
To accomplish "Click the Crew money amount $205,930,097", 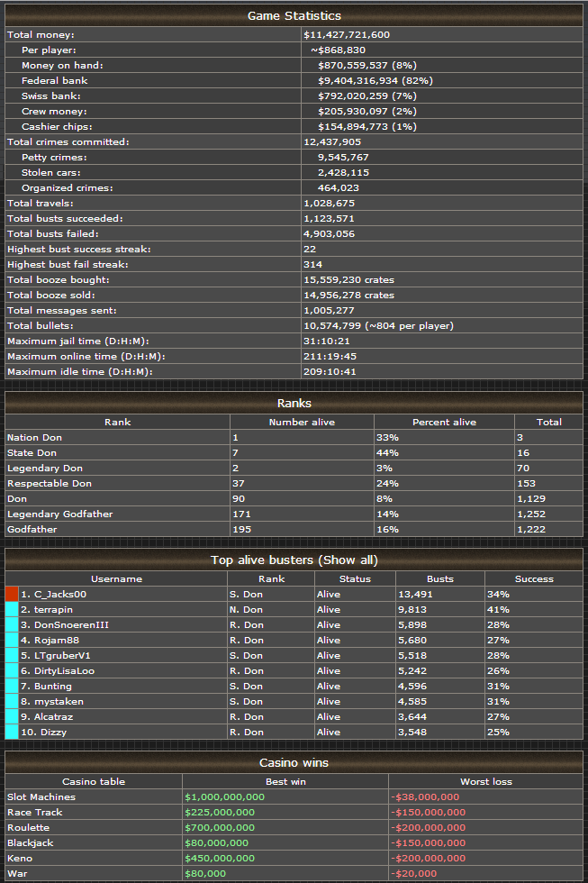I will coord(353,111).
